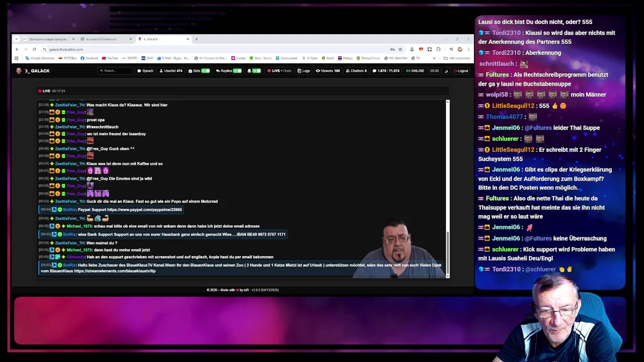Open the Alle Lesezeichen folder
Viewport: 644px width, 362px height.
456,58
